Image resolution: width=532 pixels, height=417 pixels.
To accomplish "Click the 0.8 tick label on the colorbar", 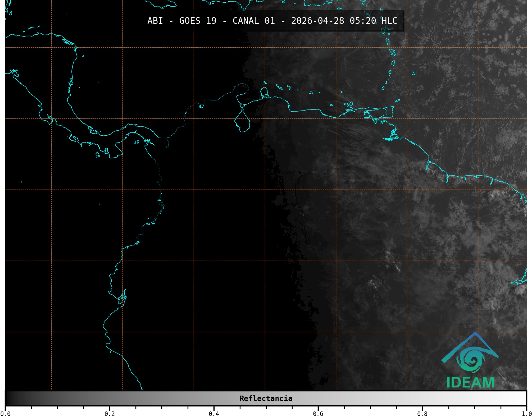I will [x=422, y=414].
